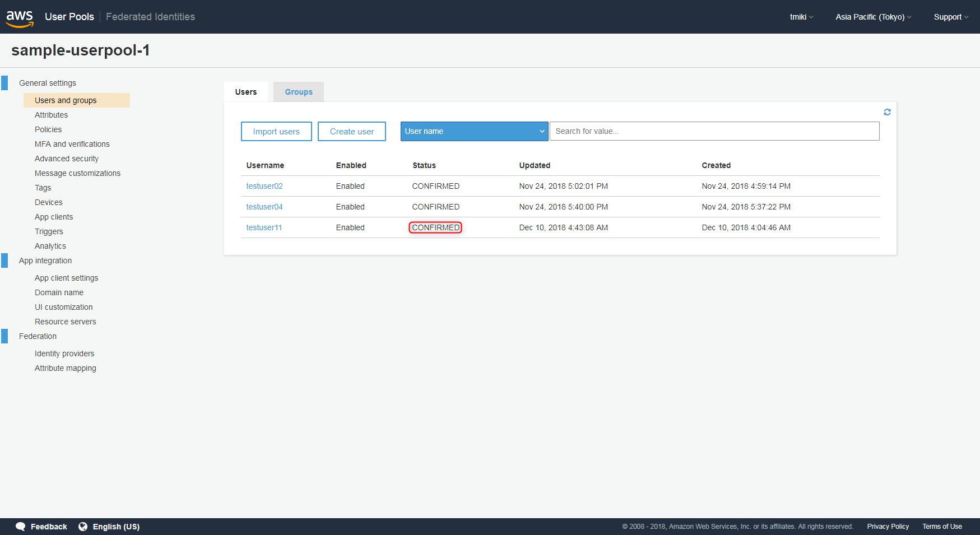Select the blue marker beside General settings
The height and width of the screenshot is (535, 980).
pos(4,82)
